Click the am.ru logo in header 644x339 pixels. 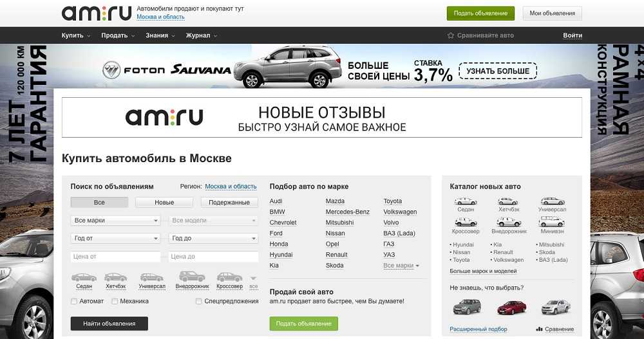coord(96,13)
